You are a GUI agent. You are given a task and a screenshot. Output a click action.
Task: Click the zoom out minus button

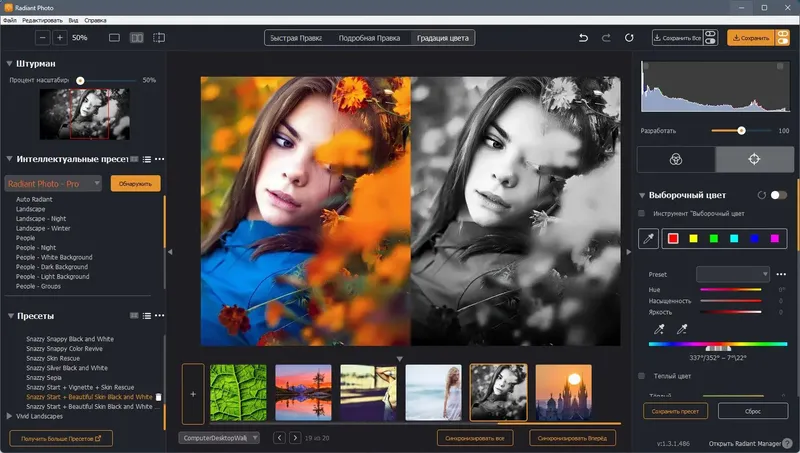pos(43,38)
